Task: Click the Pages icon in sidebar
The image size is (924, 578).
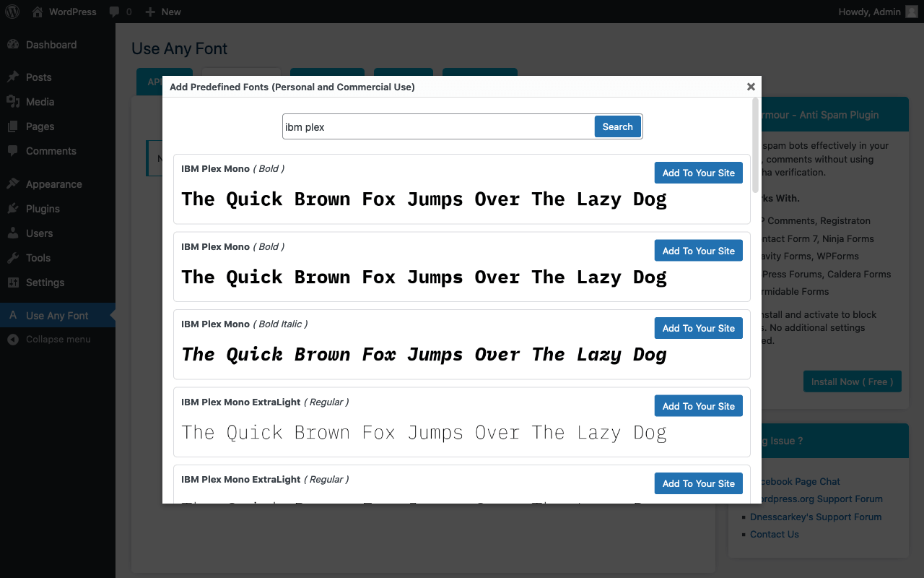Action: pyautogui.click(x=13, y=126)
